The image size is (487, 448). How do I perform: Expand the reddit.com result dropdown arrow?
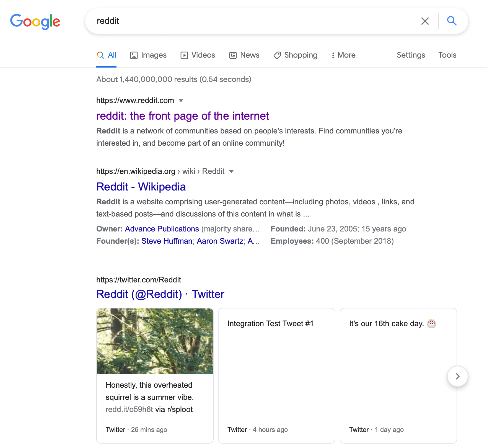click(x=180, y=101)
